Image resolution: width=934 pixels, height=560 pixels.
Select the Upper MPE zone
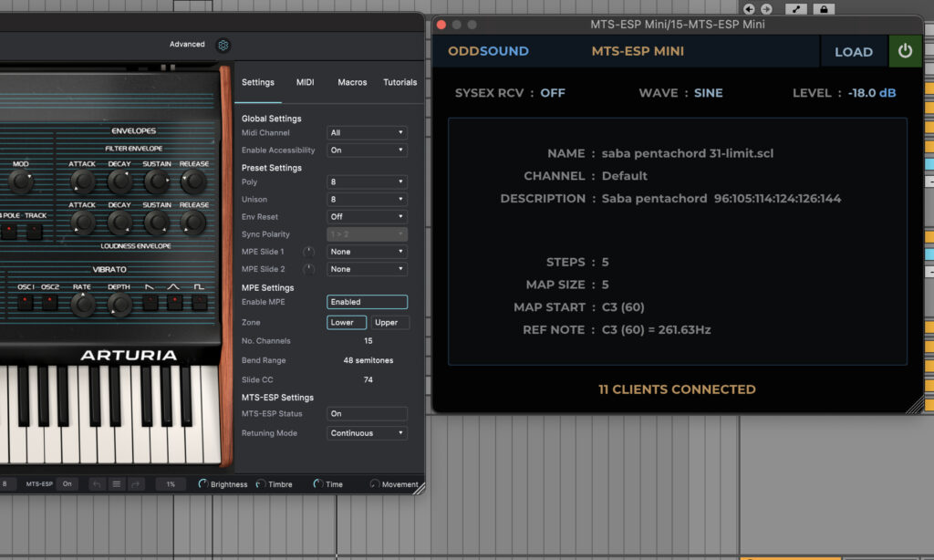(389, 322)
